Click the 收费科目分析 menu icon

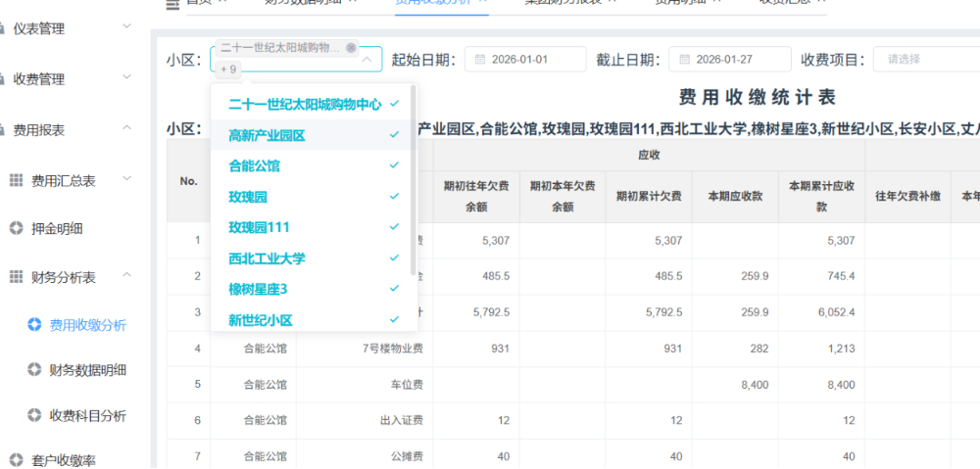pyautogui.click(x=34, y=415)
